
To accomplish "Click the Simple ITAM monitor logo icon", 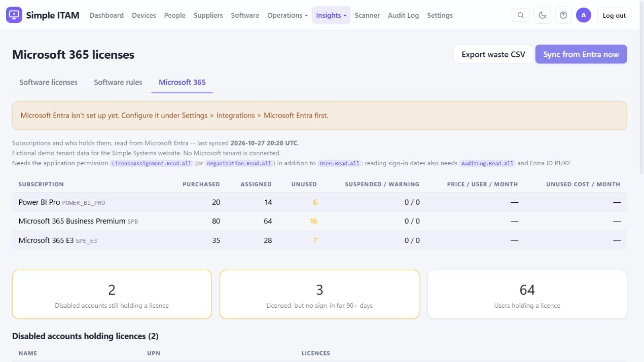I will click(14, 15).
